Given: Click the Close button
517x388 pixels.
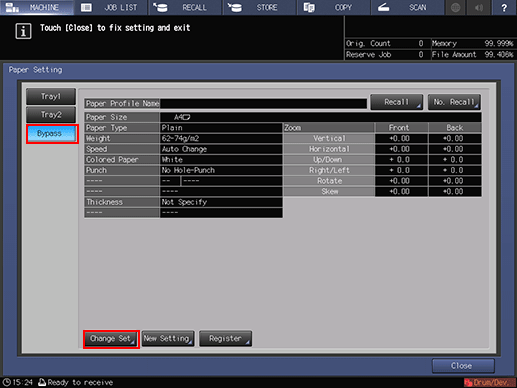Looking at the screenshot, I should 463,366.
